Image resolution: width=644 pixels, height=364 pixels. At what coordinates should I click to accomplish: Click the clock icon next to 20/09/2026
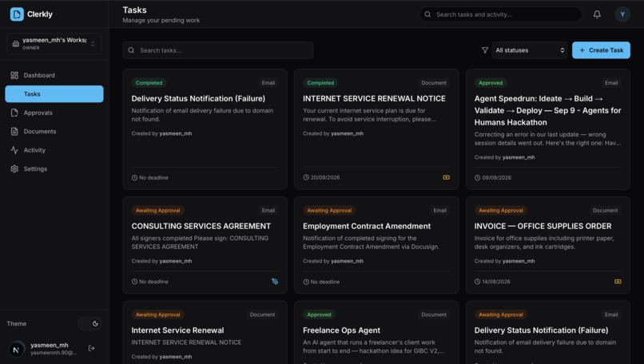[306, 178]
